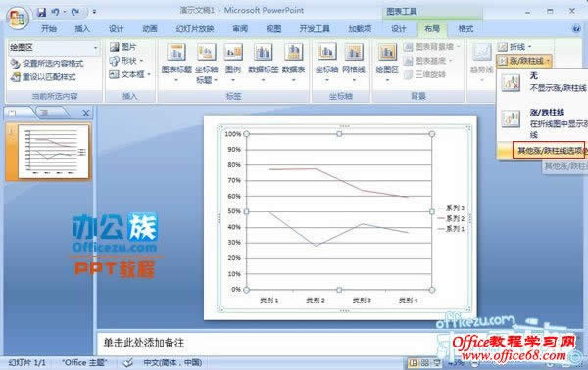
Task: Open 其他涨/跌柱线选项 menu entry
Action: click(549, 151)
